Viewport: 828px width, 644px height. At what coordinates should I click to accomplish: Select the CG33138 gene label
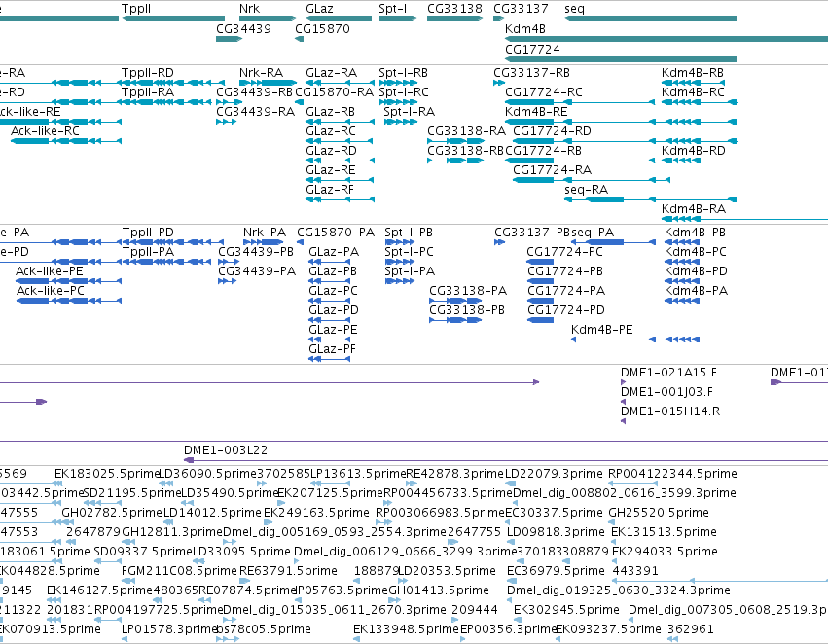[x=454, y=9]
